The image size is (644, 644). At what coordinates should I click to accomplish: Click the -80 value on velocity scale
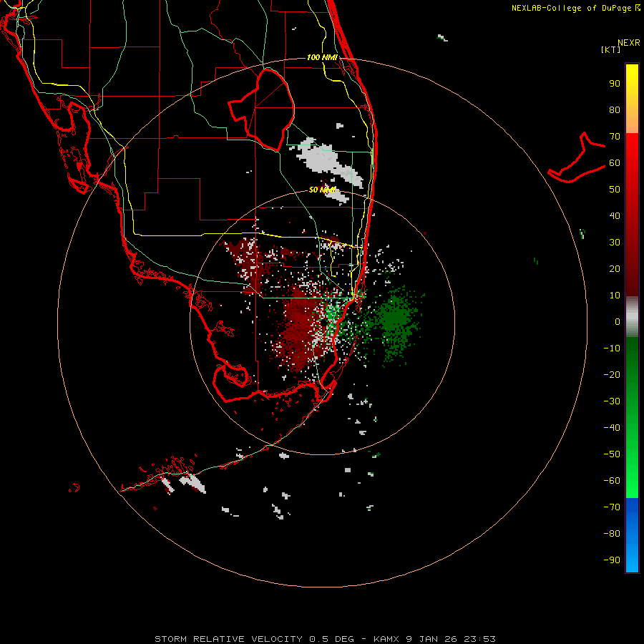[x=612, y=534]
